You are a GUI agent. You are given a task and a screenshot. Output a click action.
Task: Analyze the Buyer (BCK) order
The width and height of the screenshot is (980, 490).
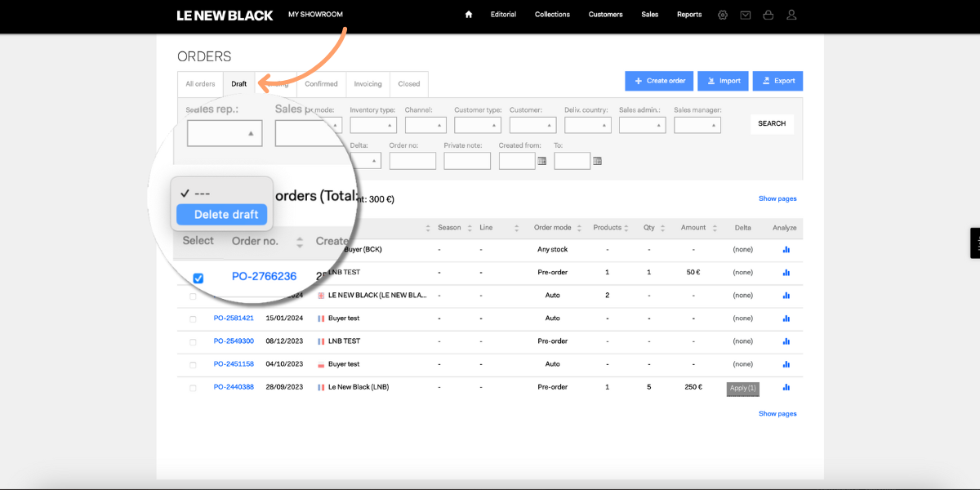786,250
